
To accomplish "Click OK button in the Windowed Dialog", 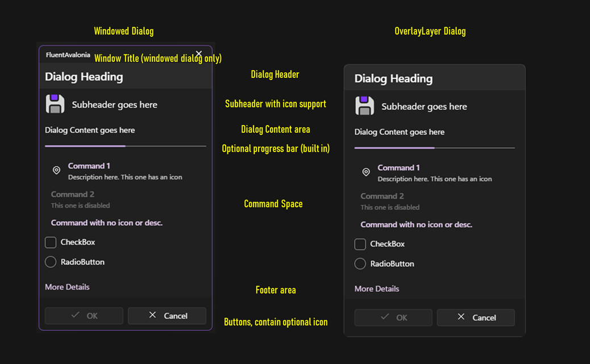I will (84, 316).
